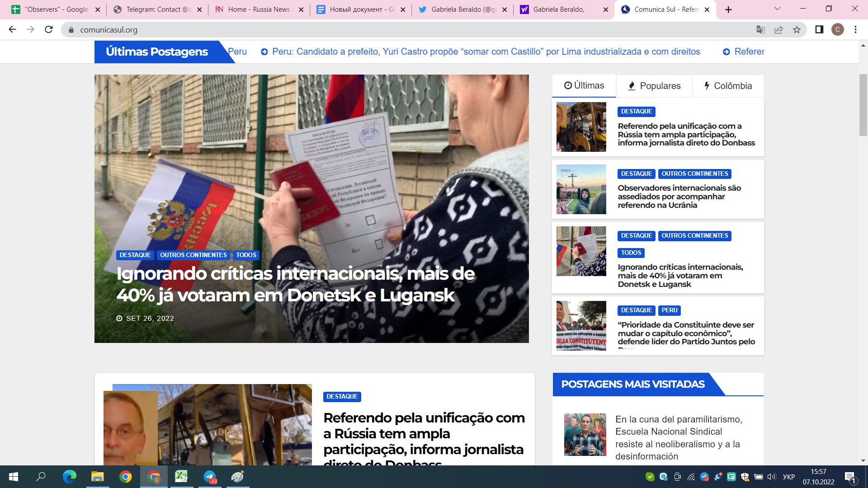Click the Google Translate icon in address bar
The image size is (868, 488).
click(x=760, y=30)
